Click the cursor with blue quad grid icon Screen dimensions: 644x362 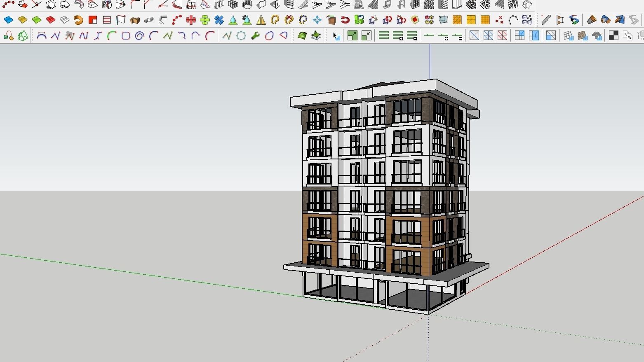[336, 36]
